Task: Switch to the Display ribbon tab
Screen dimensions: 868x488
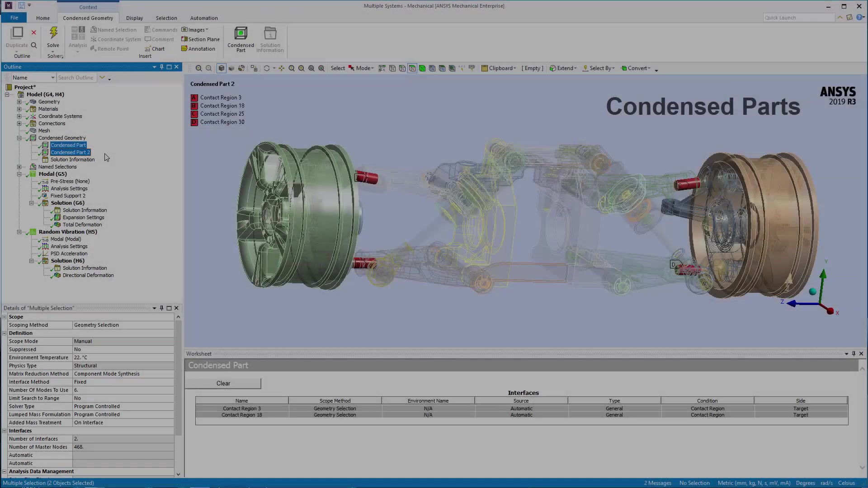Action: [134, 18]
